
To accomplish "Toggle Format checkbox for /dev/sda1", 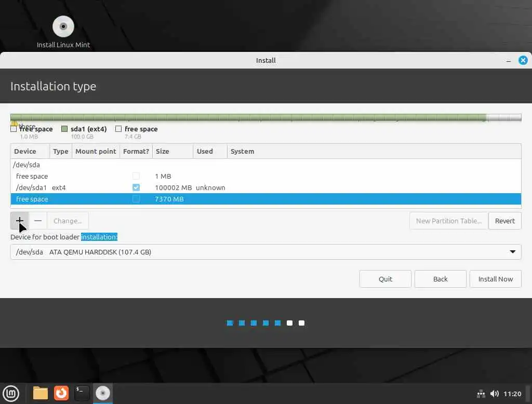I will coord(136,187).
